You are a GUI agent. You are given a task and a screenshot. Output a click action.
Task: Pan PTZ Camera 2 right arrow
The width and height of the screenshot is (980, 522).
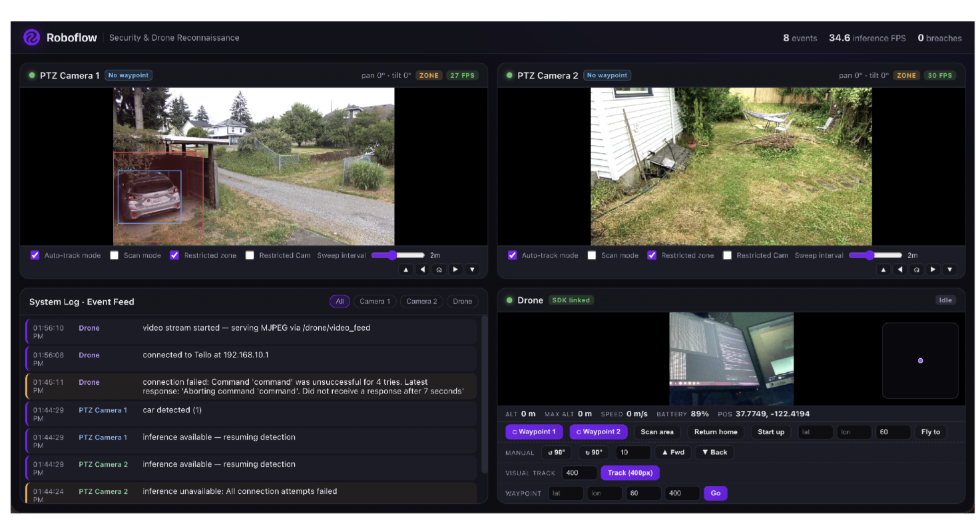pyautogui.click(x=933, y=270)
